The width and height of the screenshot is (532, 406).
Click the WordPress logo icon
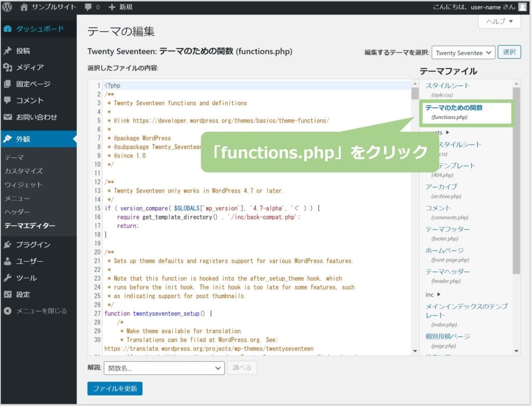[x=7, y=7]
